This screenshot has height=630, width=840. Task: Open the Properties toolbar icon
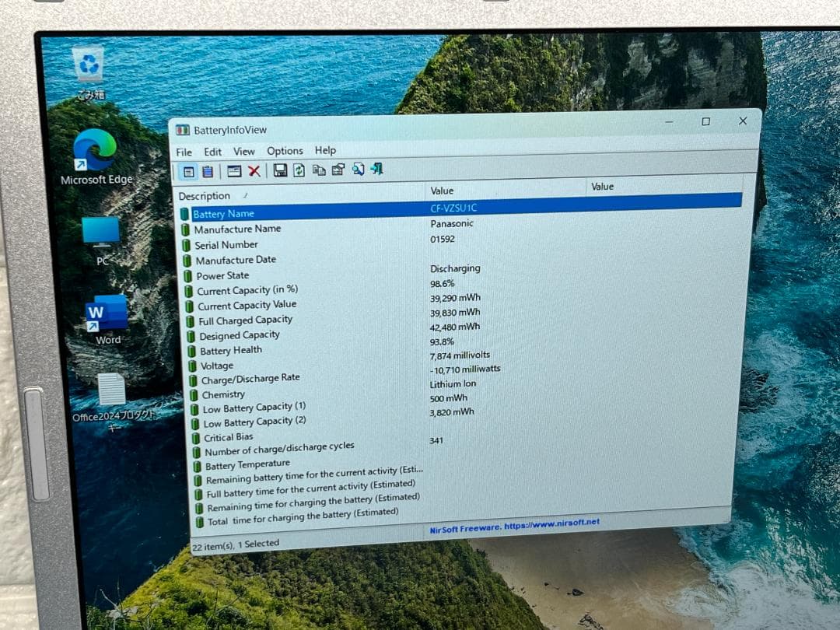click(x=338, y=170)
